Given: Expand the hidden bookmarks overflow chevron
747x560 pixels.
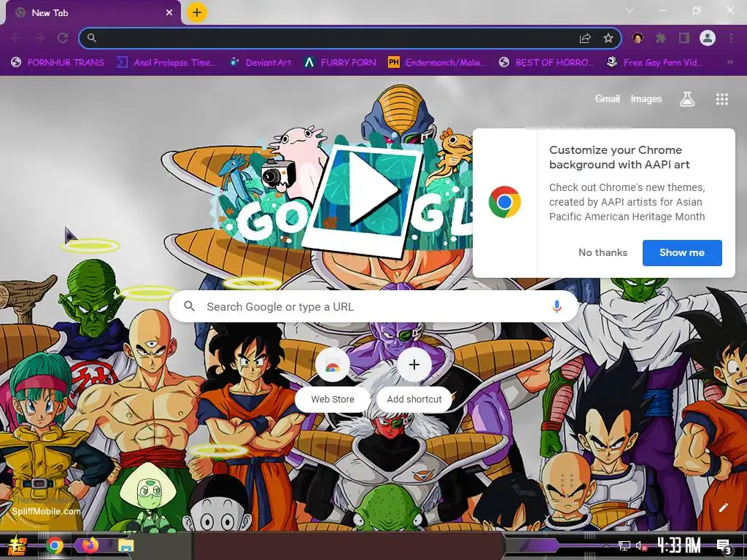Looking at the screenshot, I should click(729, 62).
